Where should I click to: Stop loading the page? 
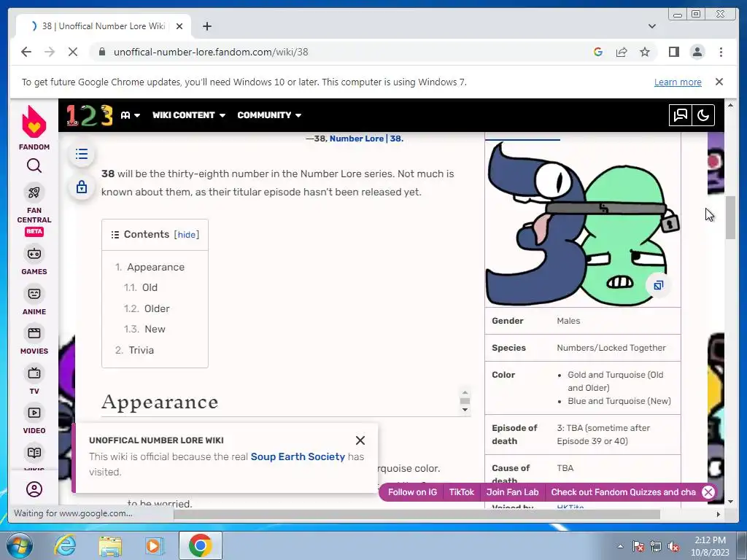[72, 52]
